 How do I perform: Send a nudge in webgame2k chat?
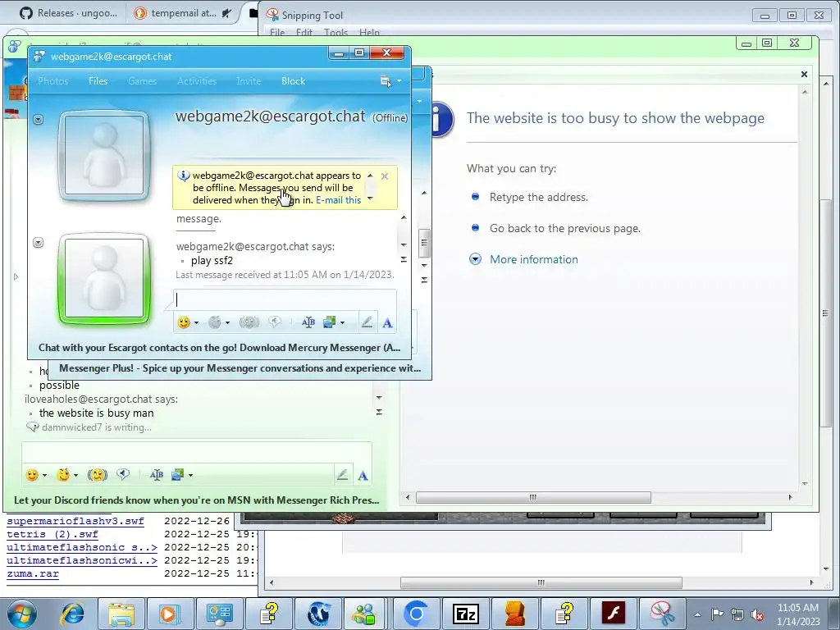[x=249, y=322]
